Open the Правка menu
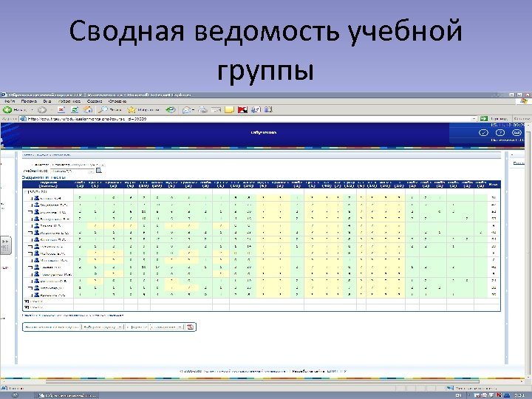Screen dimensions: 532x399 (x=29, y=101)
